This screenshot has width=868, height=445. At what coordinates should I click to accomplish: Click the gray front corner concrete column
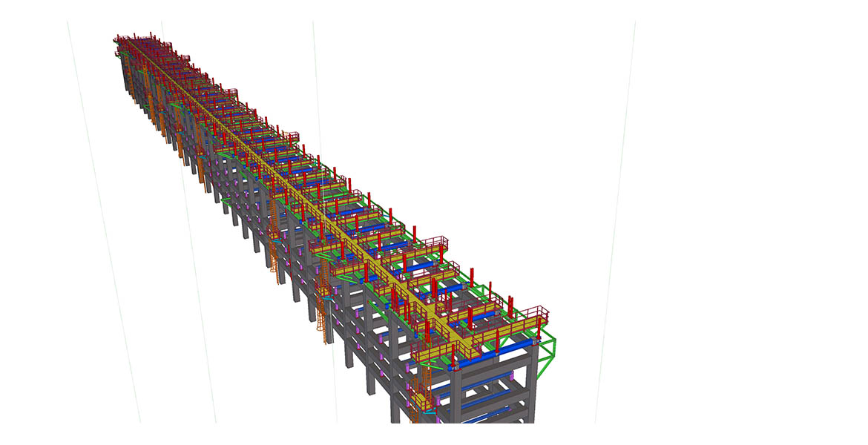458,393
